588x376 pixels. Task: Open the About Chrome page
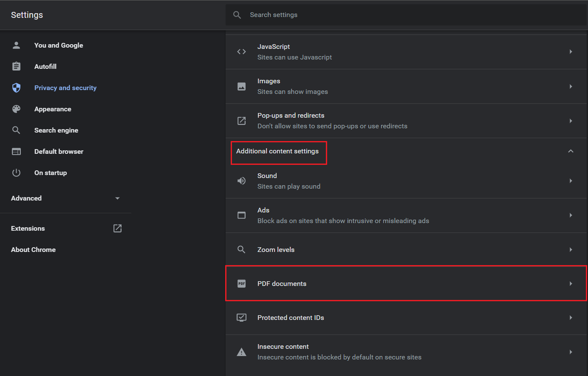click(33, 250)
